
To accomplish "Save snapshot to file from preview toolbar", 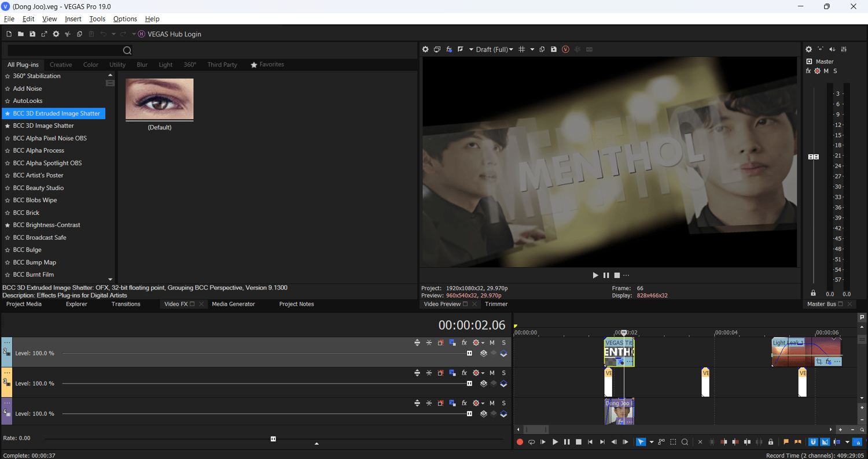I will click(554, 50).
